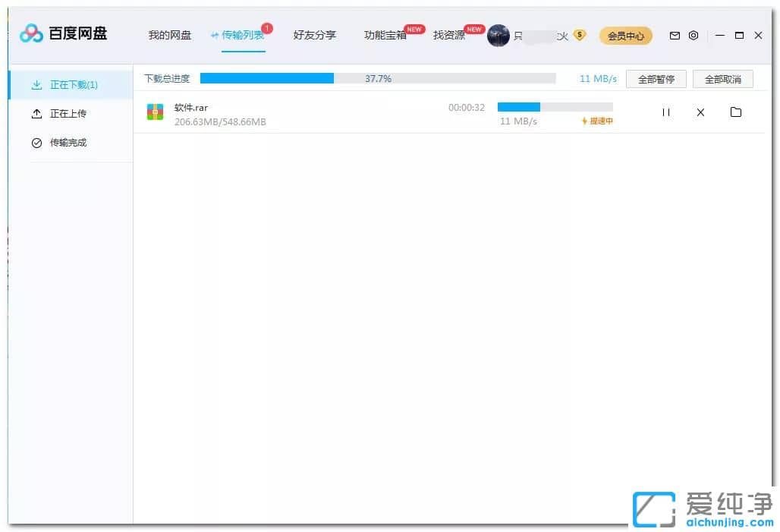This screenshot has height=532, width=780.
Task: Click the 下载总进度 progress bar
Action: pyautogui.click(x=377, y=78)
